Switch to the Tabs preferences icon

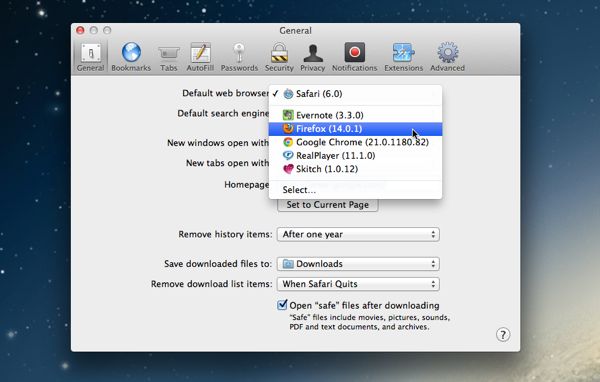(x=168, y=57)
